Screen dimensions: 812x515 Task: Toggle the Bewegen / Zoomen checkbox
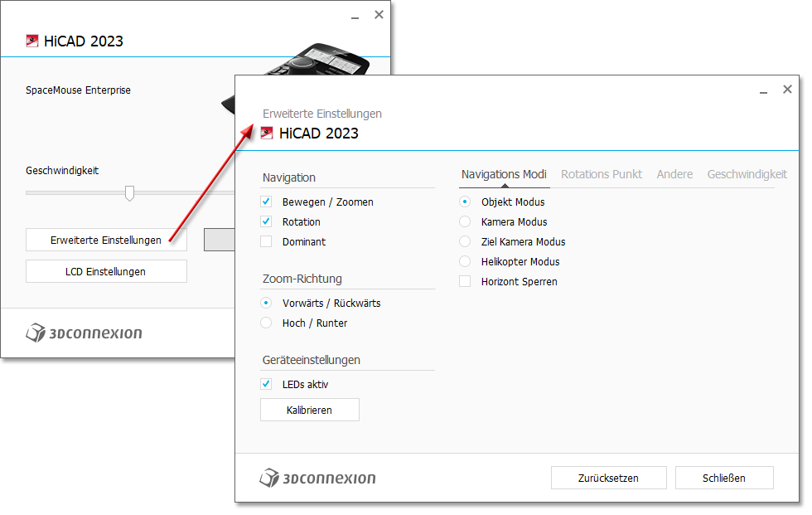[266, 202]
